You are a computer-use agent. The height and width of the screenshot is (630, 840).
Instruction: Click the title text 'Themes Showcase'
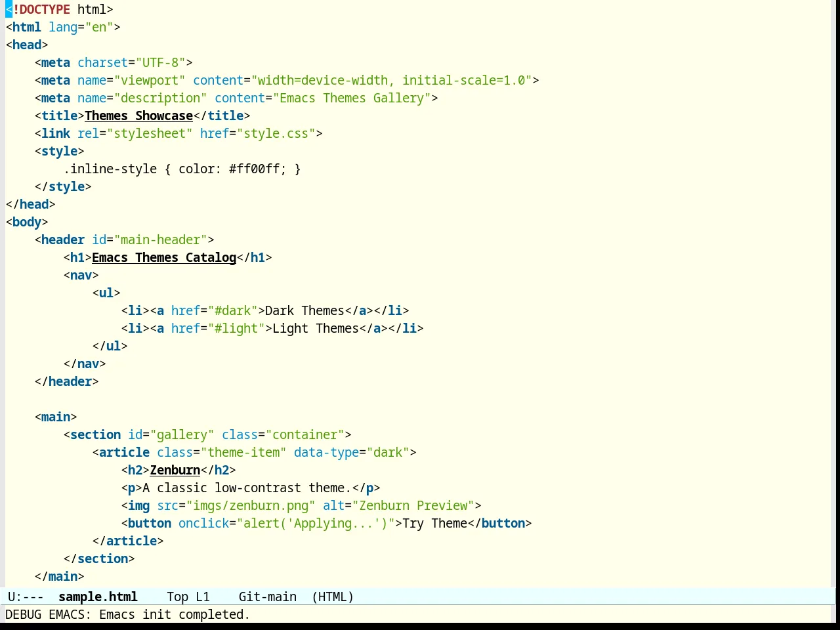click(138, 115)
